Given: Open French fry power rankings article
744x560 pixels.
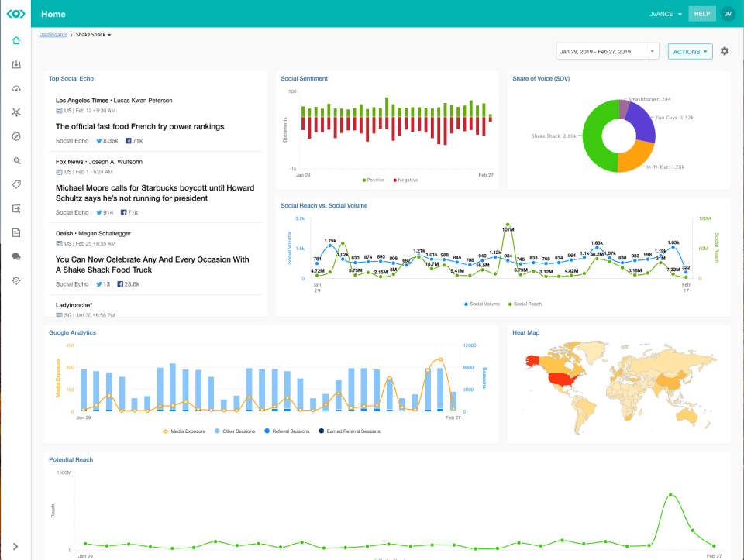Looking at the screenshot, I should pos(140,126).
